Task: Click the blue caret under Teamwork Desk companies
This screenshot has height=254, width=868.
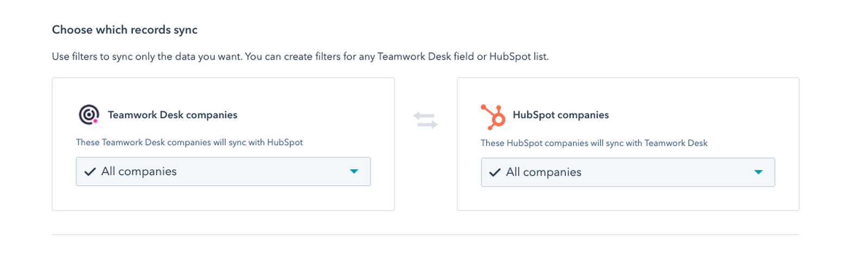Action: 354,172
